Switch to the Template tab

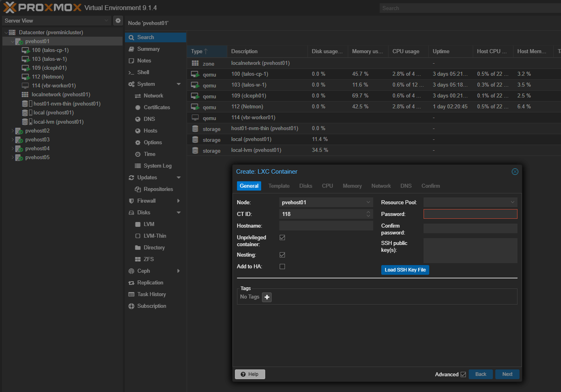pos(279,186)
